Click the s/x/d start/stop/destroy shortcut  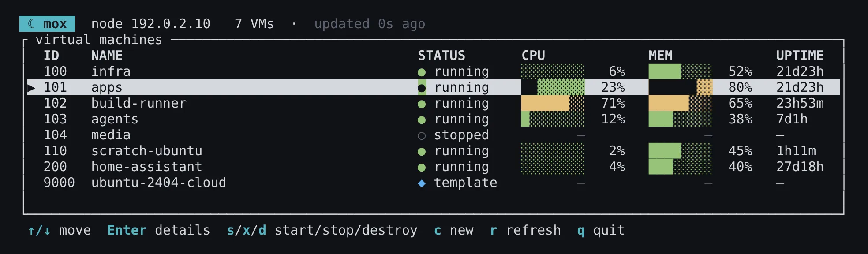click(x=322, y=230)
